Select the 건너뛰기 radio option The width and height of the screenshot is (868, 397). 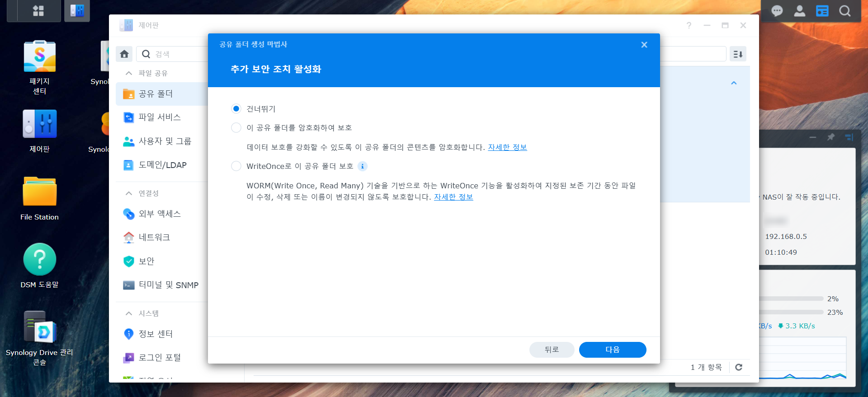236,109
